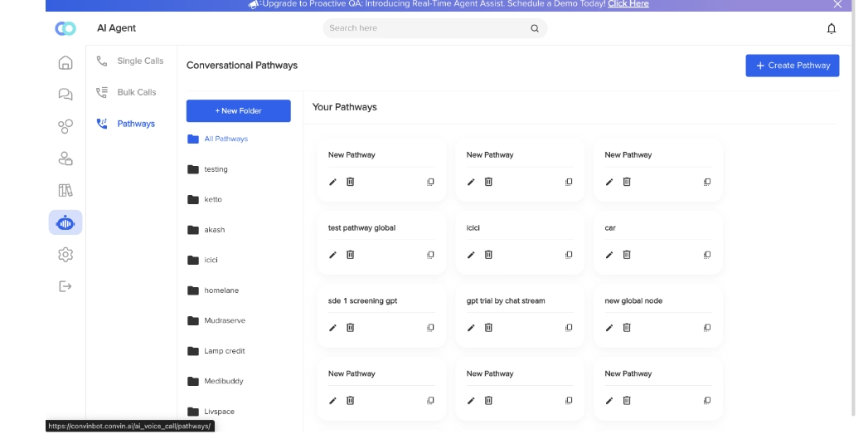Open the conversations chat bubbles sidebar icon

tap(65, 95)
